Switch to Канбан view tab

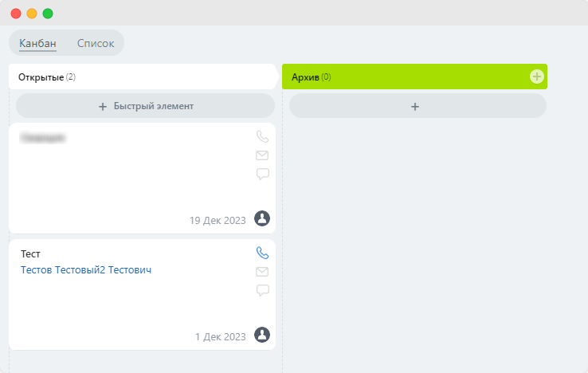[x=38, y=44]
